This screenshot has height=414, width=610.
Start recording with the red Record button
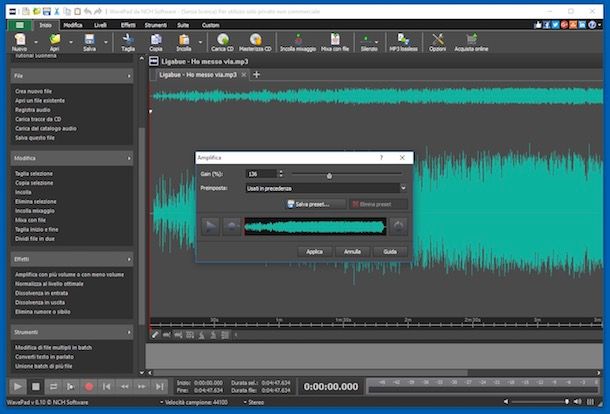(x=89, y=386)
